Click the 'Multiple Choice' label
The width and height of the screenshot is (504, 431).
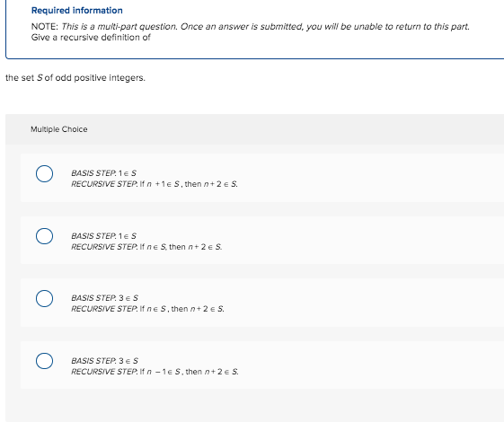click(x=58, y=129)
